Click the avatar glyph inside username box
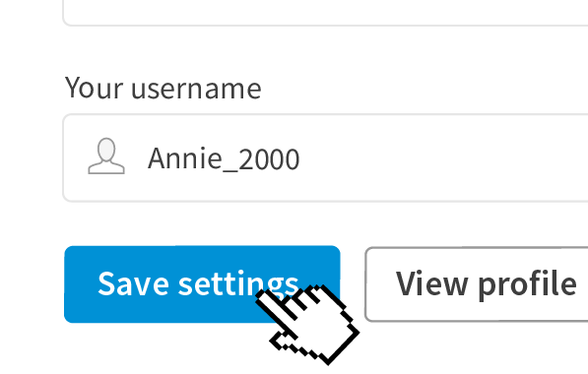The image size is (588, 374). [106, 156]
